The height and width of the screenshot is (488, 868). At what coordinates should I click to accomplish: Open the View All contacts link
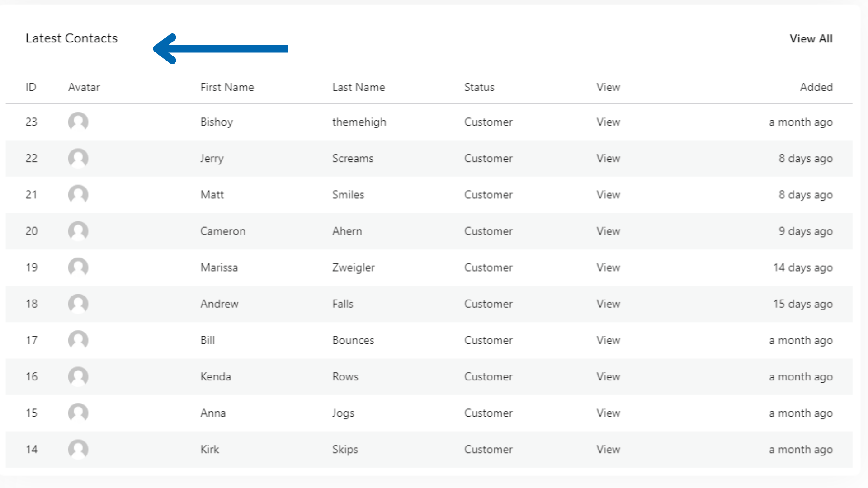point(811,39)
